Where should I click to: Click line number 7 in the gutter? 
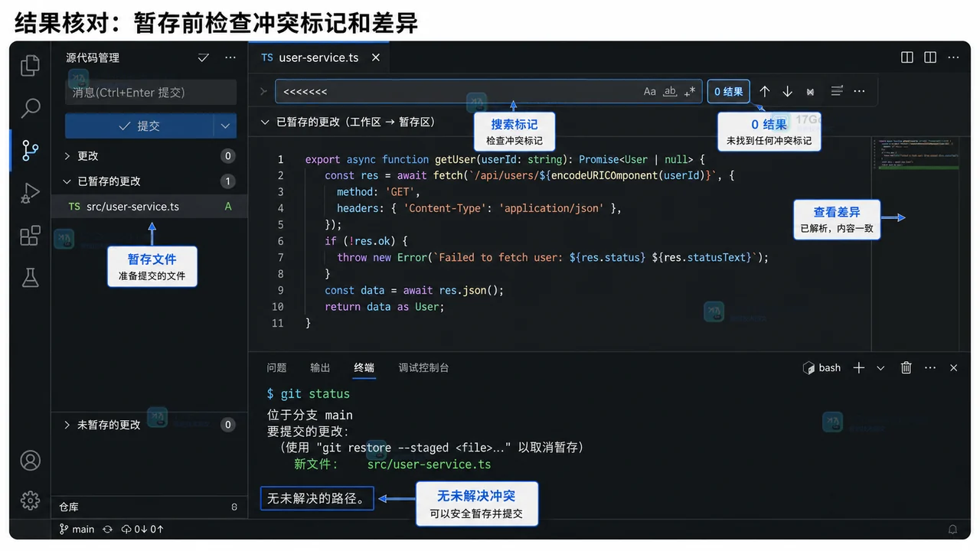coord(280,257)
